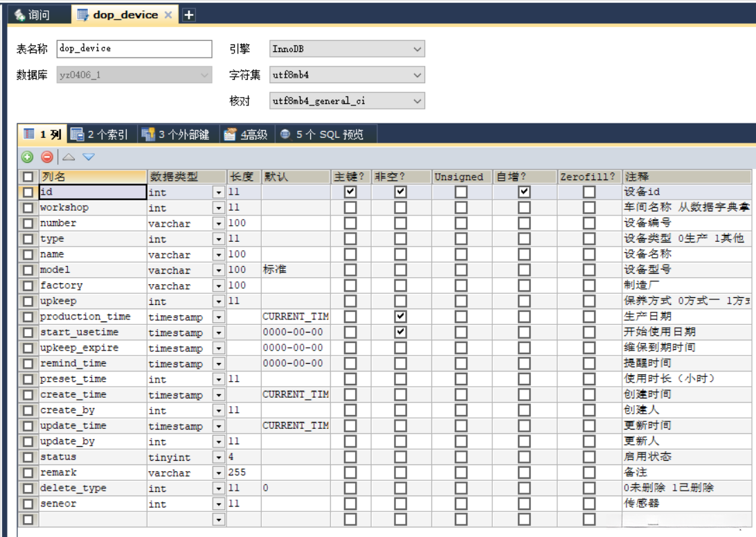The width and height of the screenshot is (756, 537).
Task: Click the 自增? column header
Action: click(525, 177)
